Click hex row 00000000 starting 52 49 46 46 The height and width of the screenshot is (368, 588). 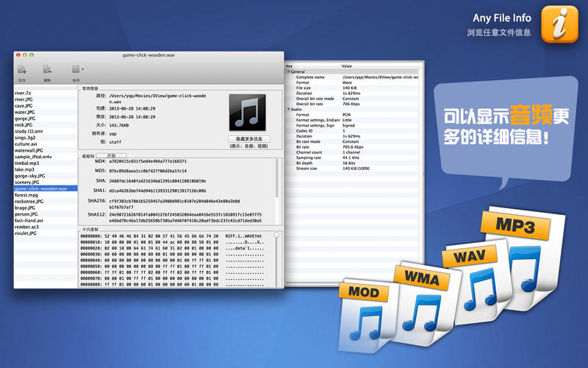pyautogui.click(x=171, y=236)
